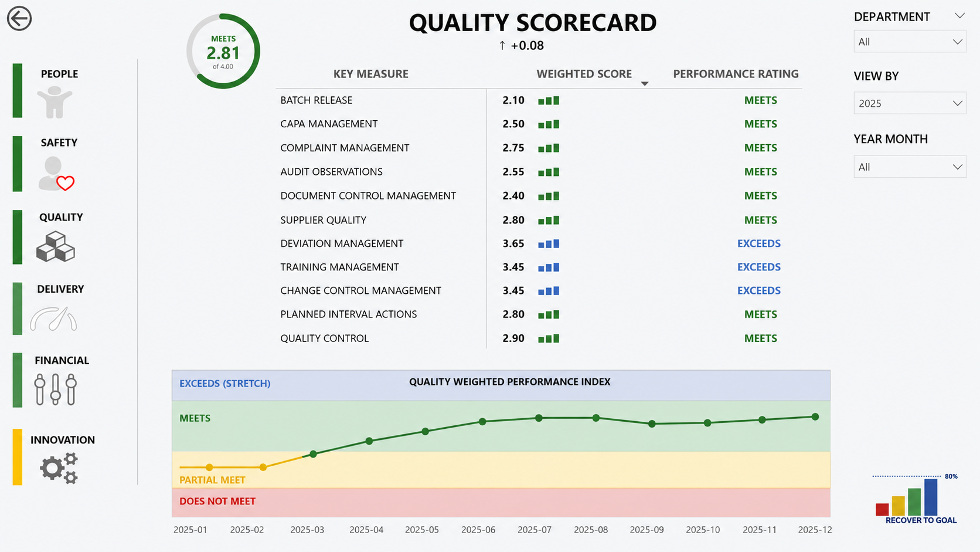Select the PEOPLE category tab
The width and height of the screenshot is (980, 552).
59,74
